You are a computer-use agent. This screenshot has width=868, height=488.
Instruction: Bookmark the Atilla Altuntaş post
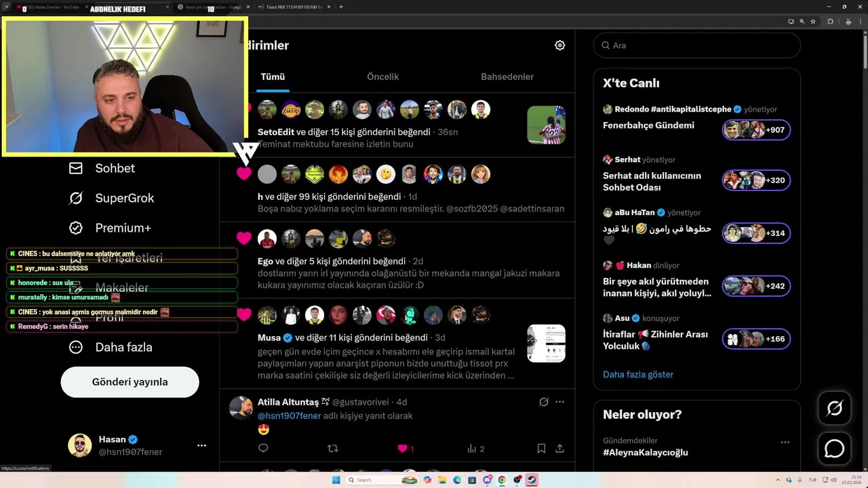pyautogui.click(x=541, y=448)
